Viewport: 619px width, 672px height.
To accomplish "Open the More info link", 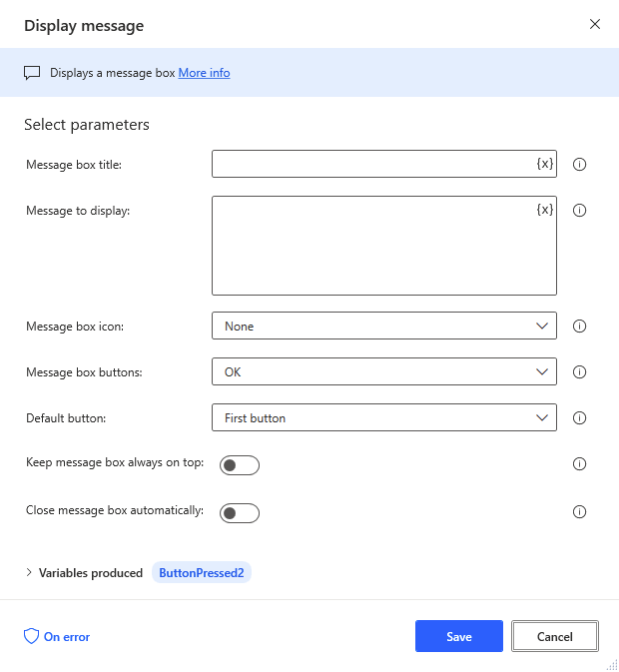I will [204, 73].
